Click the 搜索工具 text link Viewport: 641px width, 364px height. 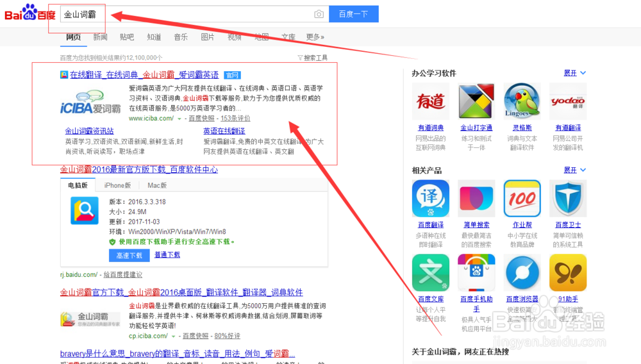click(x=315, y=58)
